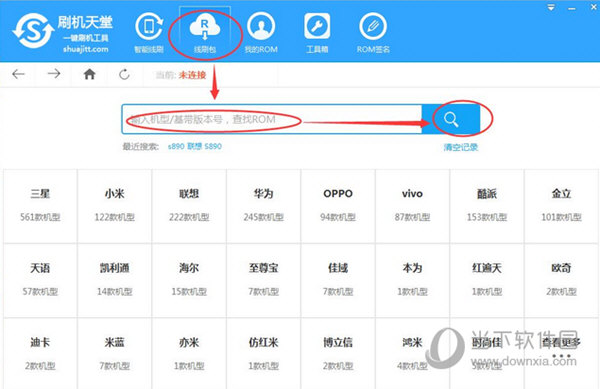Select the 线刷包 ROM package tab
600x389 pixels.
click(205, 33)
